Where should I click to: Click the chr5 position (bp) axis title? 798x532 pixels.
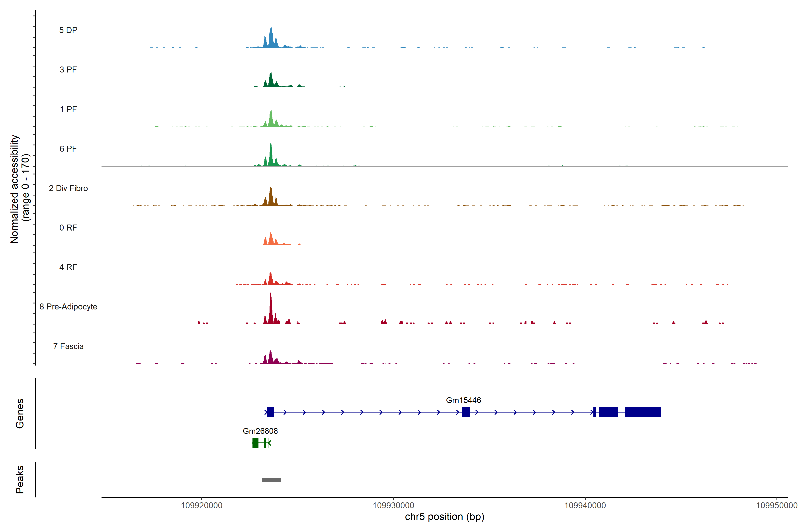coord(444,517)
